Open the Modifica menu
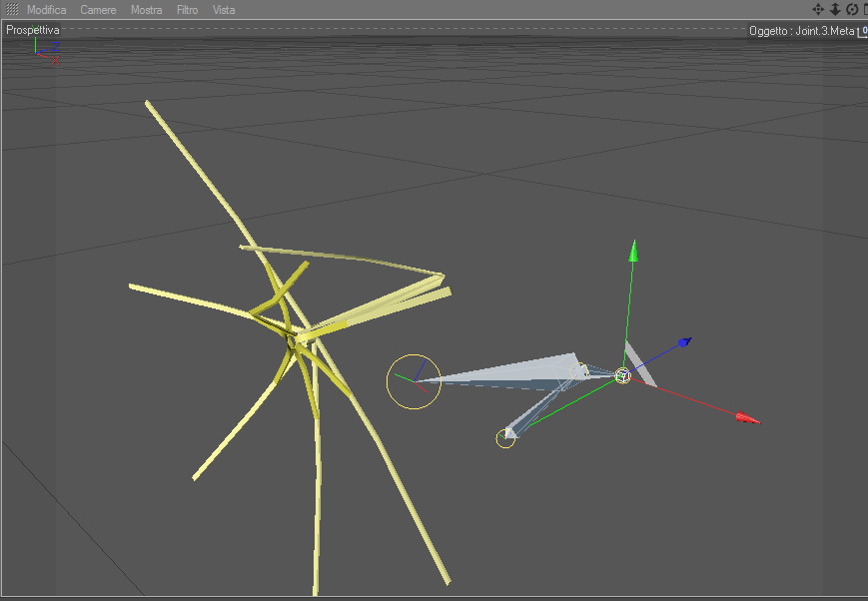 click(x=47, y=10)
